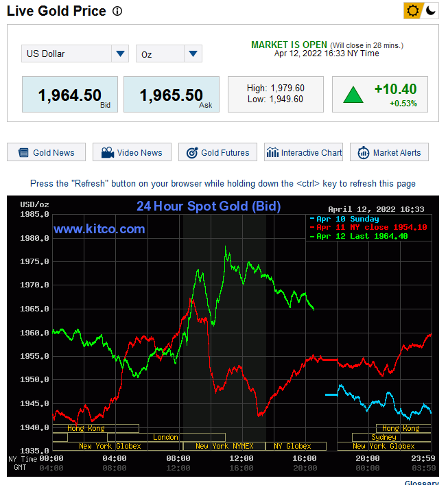Click the +10.40 price change value
The image size is (448, 485).
coord(396,89)
